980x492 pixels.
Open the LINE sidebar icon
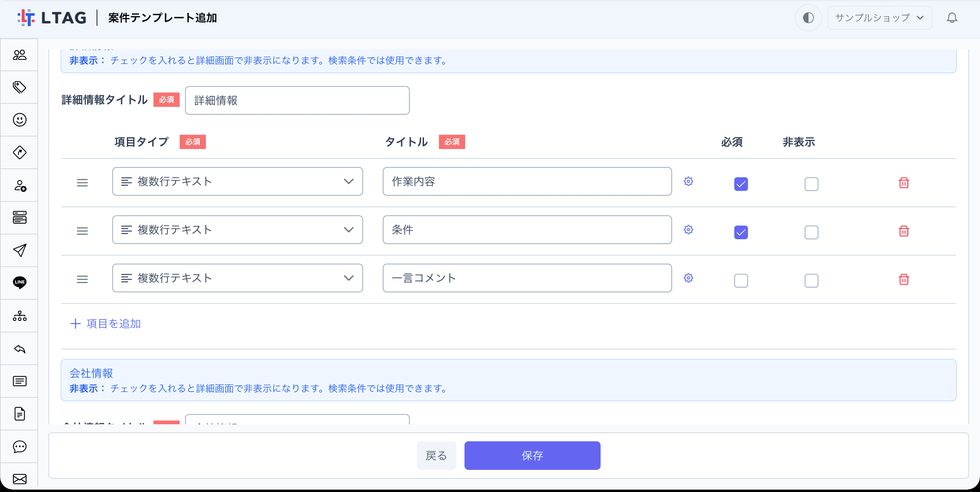pyautogui.click(x=19, y=283)
